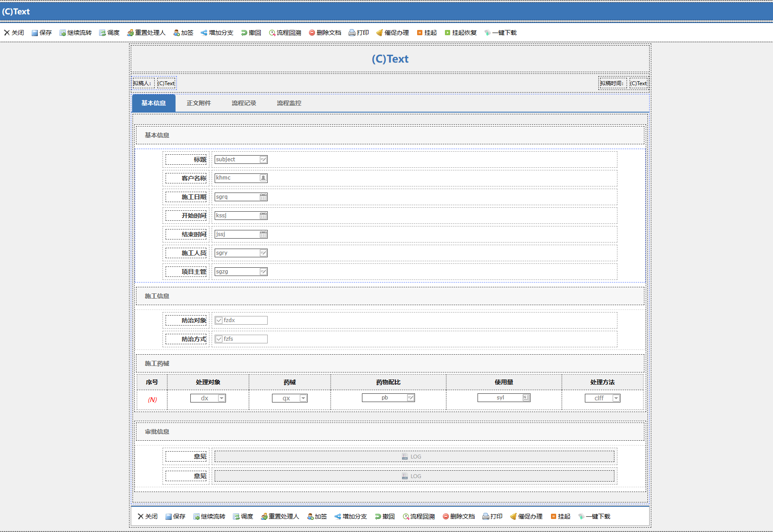Click 撤回 in the bottom toolbar
Viewport: 773px width, 532px height.
(x=385, y=516)
